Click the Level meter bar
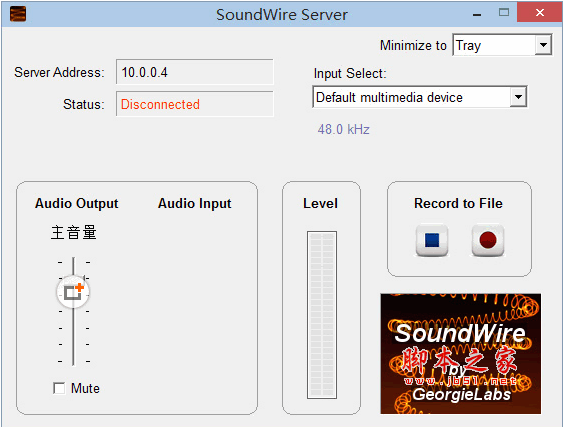The image size is (563, 427). pyautogui.click(x=322, y=315)
